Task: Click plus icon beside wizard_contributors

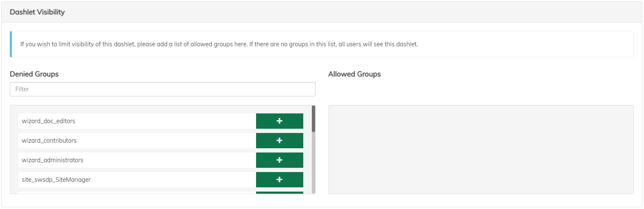Action: tap(279, 141)
